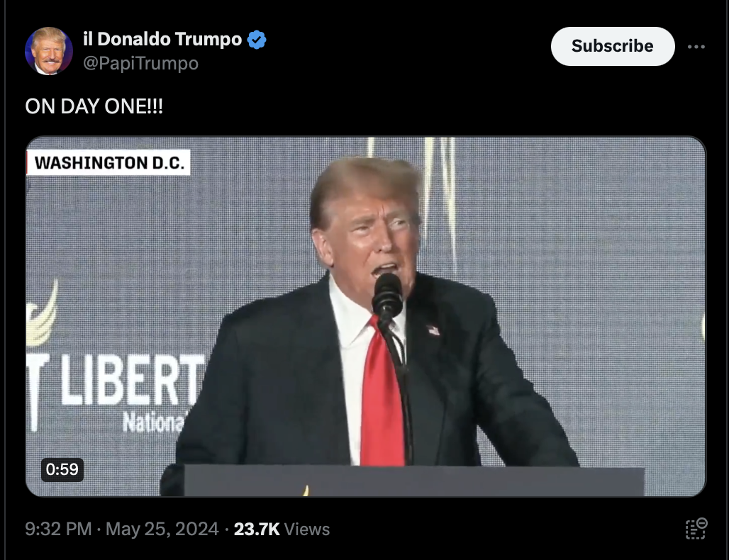This screenshot has height=560, width=729.
Task: Open the dashed note icon beside Views
Action: point(696,529)
